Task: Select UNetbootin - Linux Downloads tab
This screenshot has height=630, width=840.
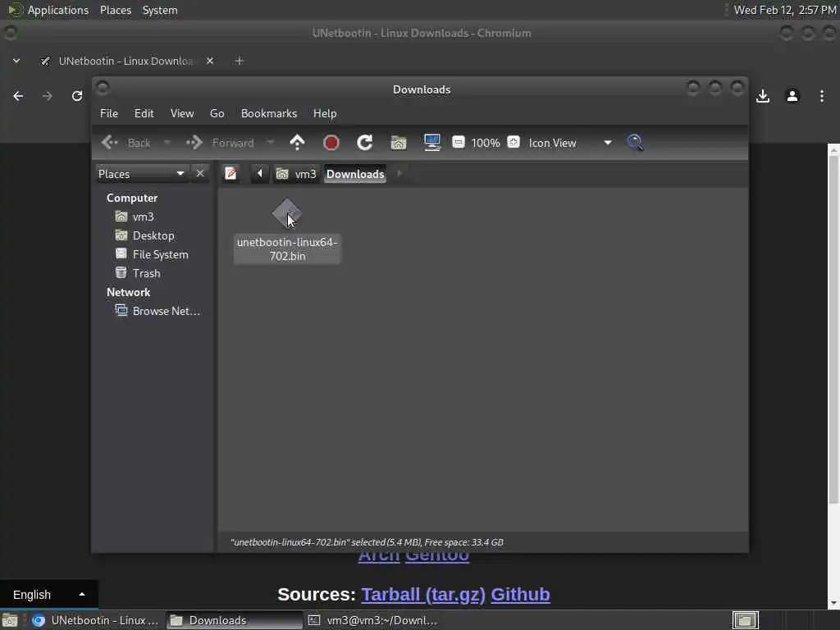Action: pos(126,61)
